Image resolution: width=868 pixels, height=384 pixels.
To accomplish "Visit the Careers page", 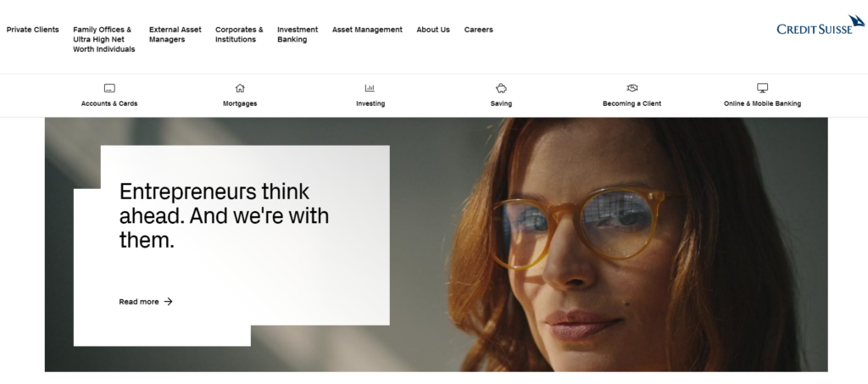I will (x=478, y=30).
